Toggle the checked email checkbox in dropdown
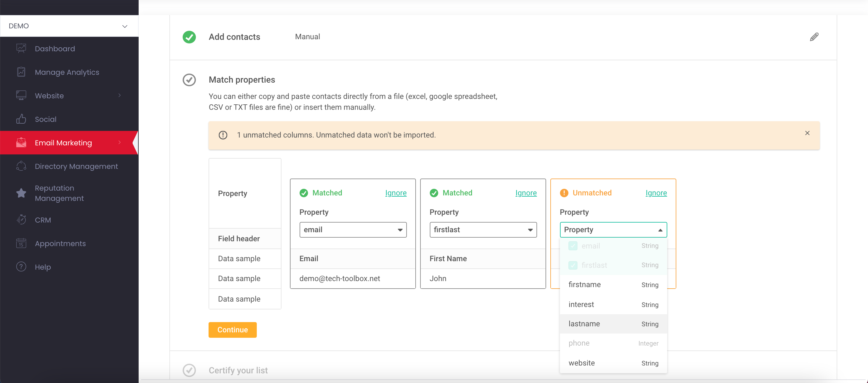868x383 pixels. (x=573, y=246)
